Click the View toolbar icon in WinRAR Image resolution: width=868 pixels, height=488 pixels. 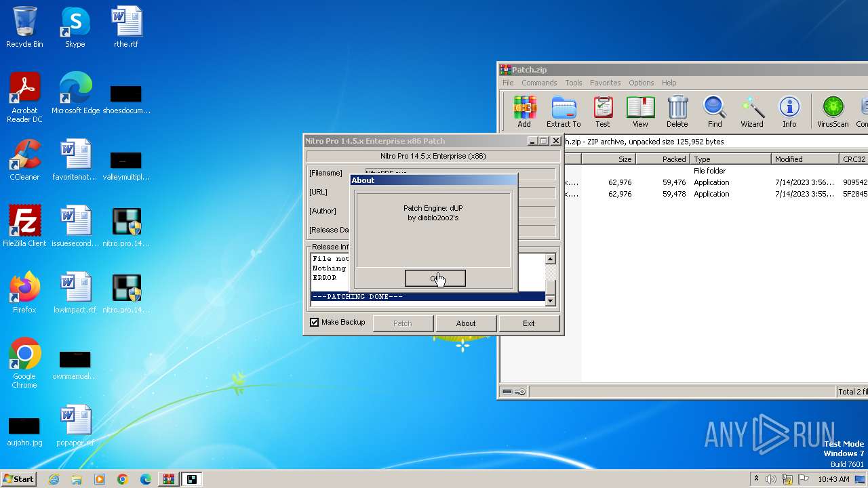640,111
